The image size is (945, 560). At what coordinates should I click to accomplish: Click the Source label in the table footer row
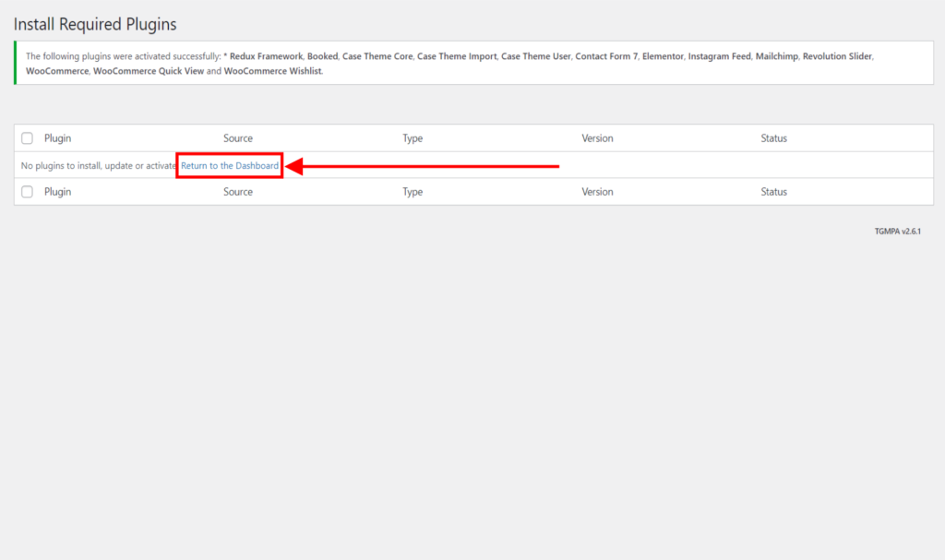[237, 192]
